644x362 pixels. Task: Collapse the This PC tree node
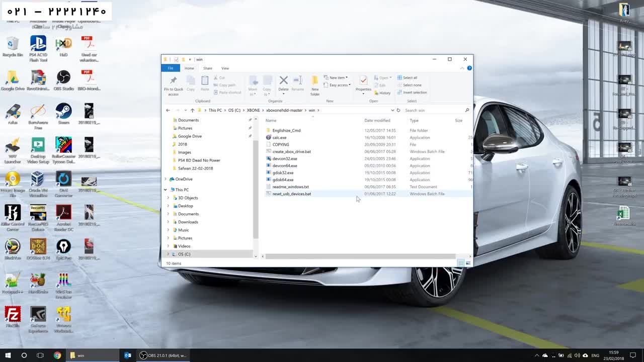[166, 190]
